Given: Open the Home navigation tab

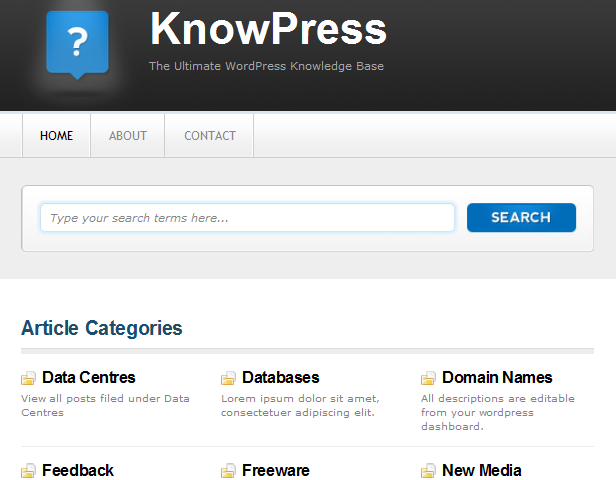Looking at the screenshot, I should click(x=57, y=136).
